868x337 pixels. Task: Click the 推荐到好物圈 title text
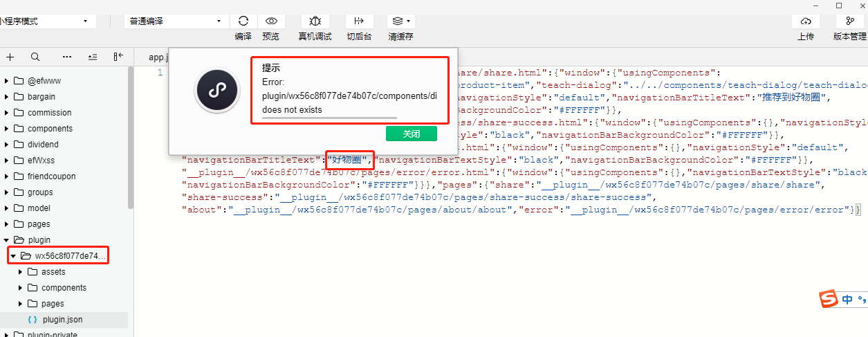point(790,98)
